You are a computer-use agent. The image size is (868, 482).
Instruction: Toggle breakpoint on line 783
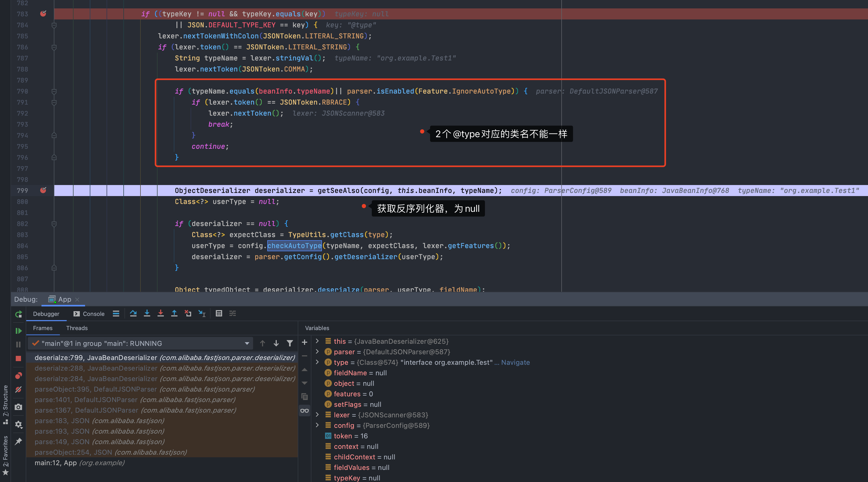(43, 14)
